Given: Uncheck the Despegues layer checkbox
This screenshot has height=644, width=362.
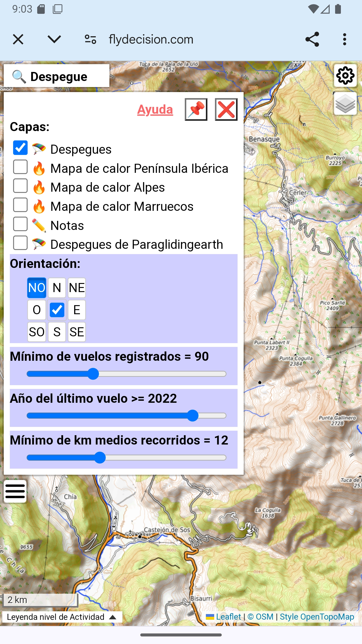Looking at the screenshot, I should point(20,148).
